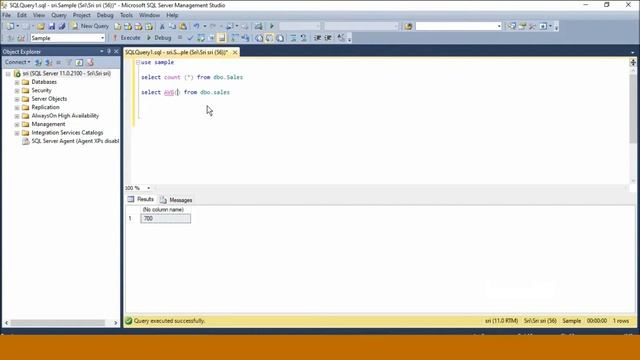The height and width of the screenshot is (360, 640).
Task: Click the Parse checkmark icon
Action: [190, 38]
